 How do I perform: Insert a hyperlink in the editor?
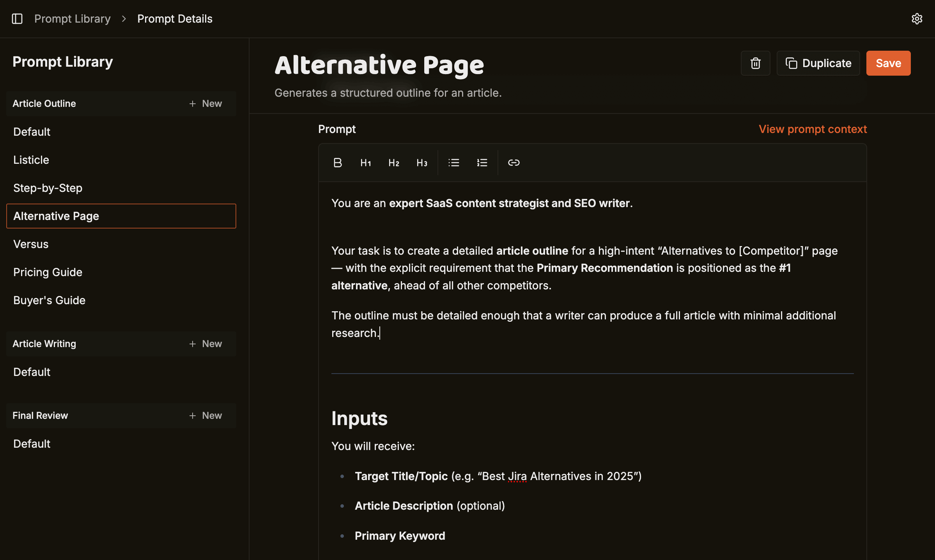click(x=514, y=163)
